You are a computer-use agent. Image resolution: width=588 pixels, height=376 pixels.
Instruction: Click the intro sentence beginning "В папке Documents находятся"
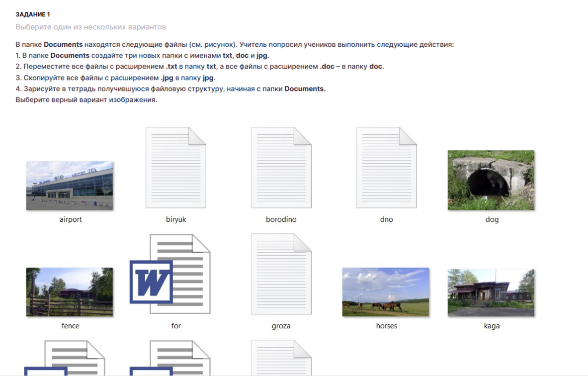point(235,45)
